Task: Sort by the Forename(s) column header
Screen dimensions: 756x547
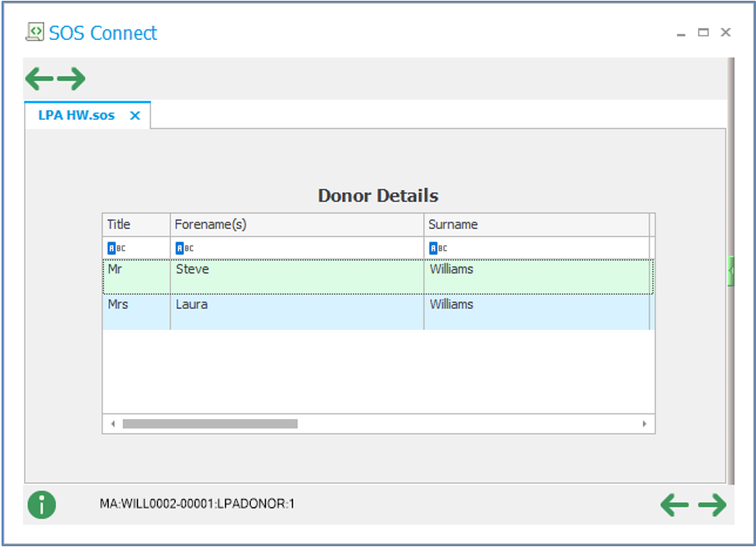Action: (x=296, y=225)
